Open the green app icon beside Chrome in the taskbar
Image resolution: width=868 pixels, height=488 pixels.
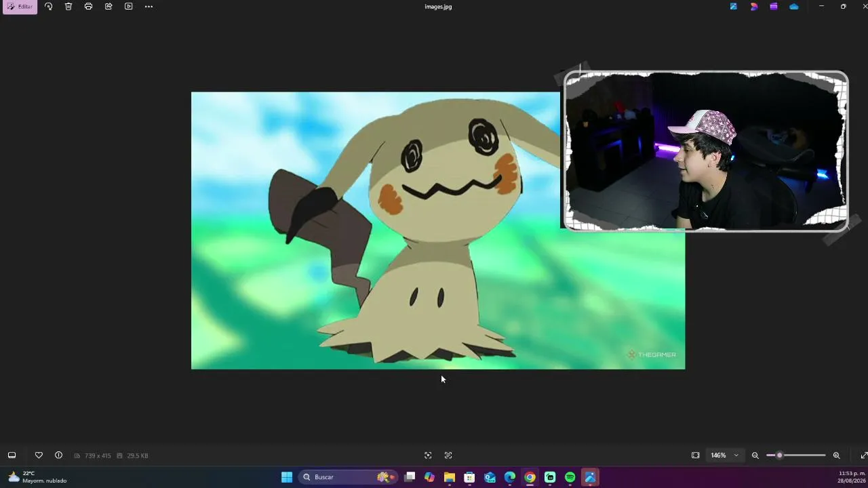[550, 477]
